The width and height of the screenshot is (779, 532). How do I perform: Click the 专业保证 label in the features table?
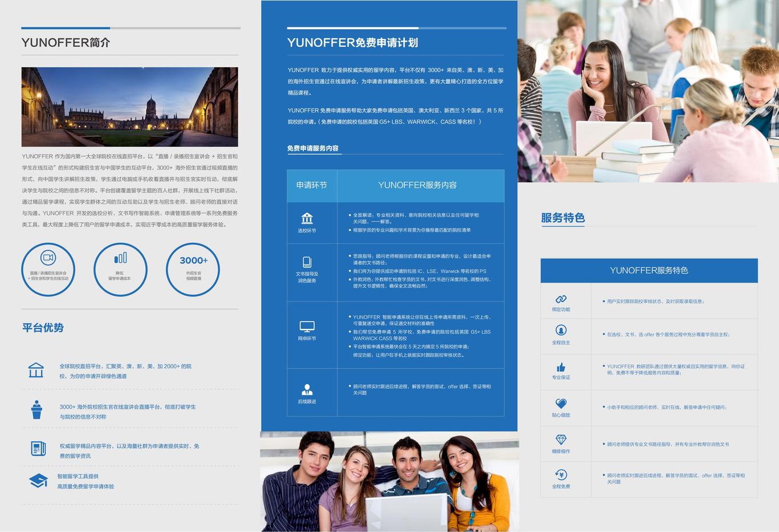coord(561,377)
